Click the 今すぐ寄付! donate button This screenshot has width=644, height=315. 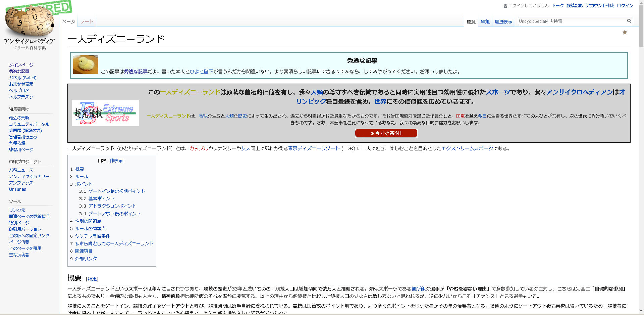(x=386, y=133)
